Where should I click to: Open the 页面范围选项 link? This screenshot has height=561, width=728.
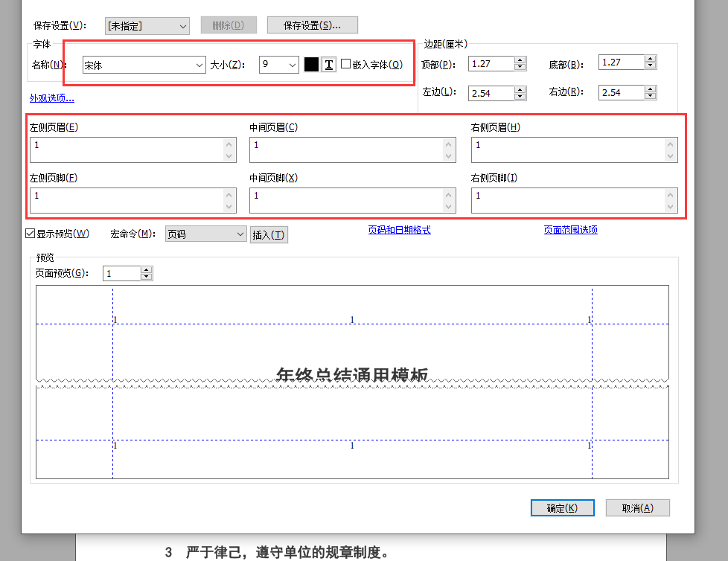(x=571, y=231)
